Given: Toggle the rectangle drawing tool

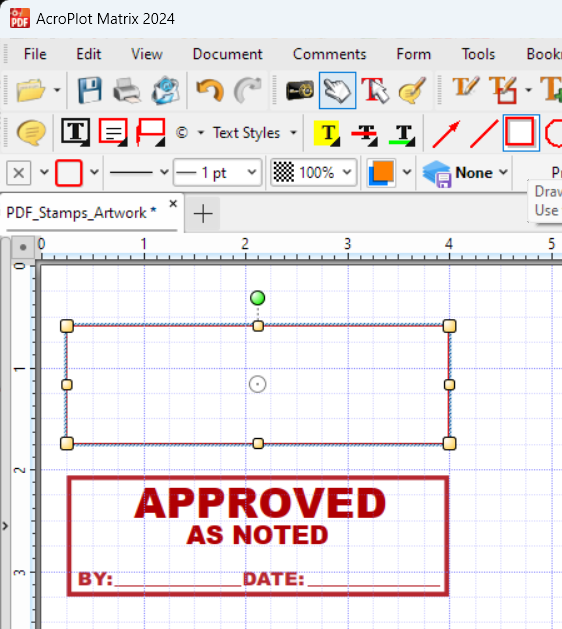Looking at the screenshot, I should 521,132.
